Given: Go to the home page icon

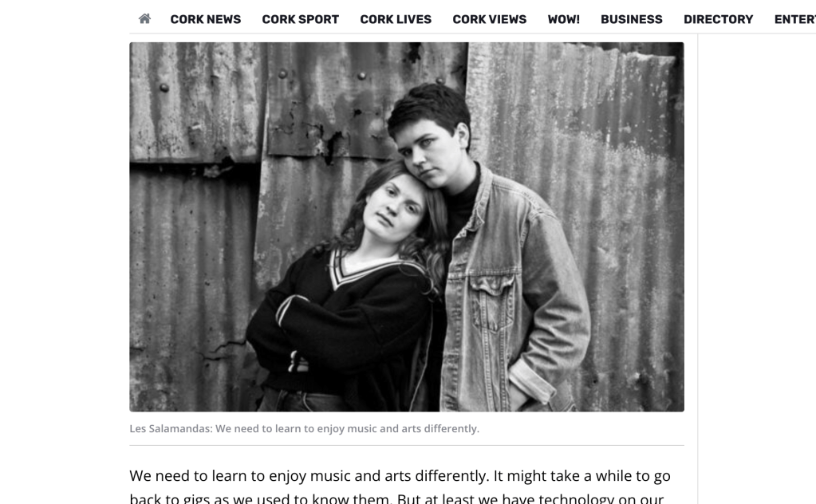Looking at the screenshot, I should pyautogui.click(x=144, y=18).
